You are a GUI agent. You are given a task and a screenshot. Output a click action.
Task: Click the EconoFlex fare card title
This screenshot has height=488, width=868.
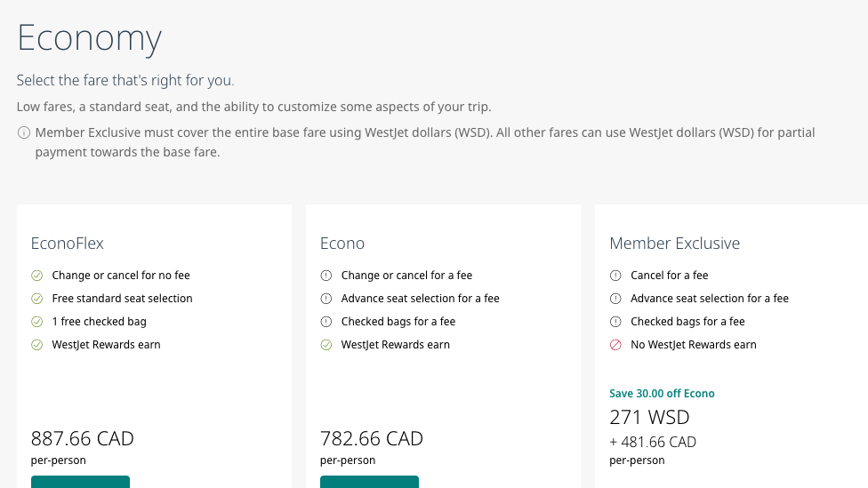click(x=68, y=243)
